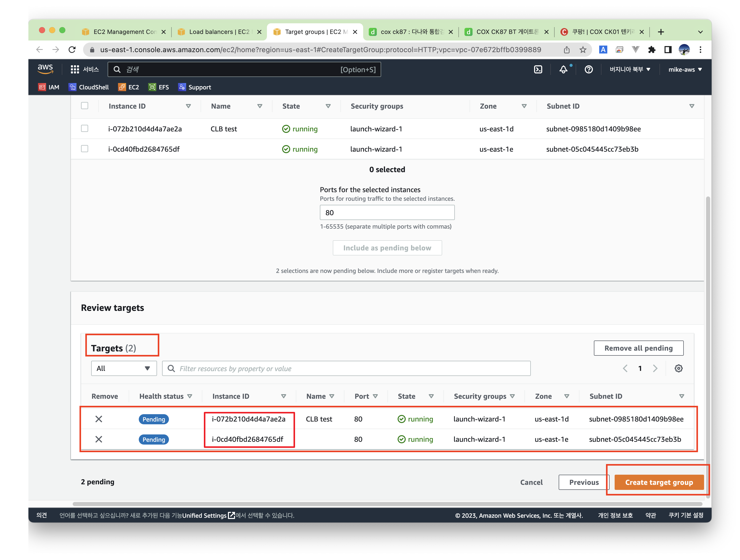740x560 pixels.
Task: Expand the 버지니아 북부 region dropdown
Action: [630, 70]
